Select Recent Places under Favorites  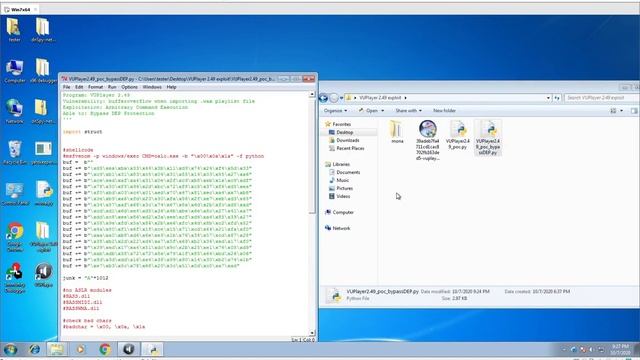pyautogui.click(x=350, y=148)
